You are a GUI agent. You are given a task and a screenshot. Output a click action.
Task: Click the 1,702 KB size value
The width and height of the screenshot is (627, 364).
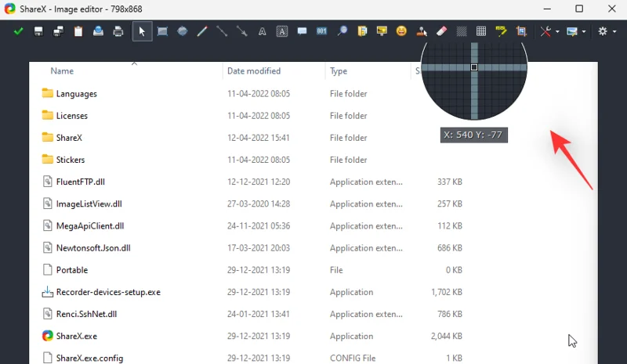point(447,292)
